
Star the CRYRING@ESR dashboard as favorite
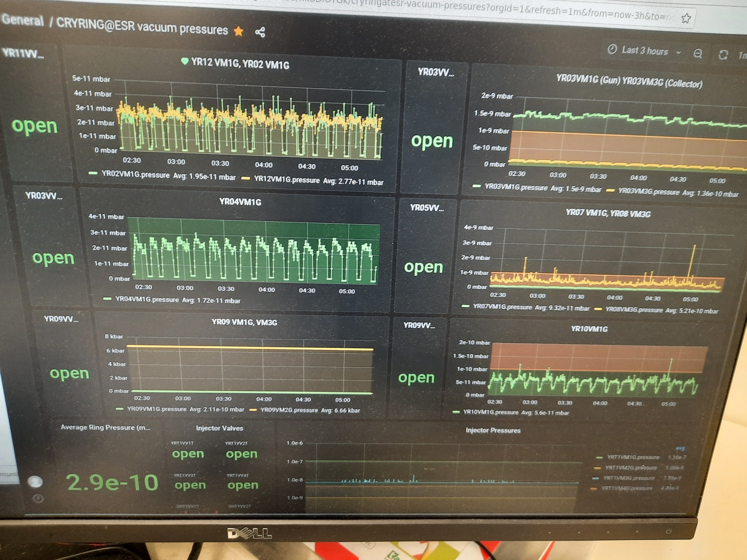point(238,31)
